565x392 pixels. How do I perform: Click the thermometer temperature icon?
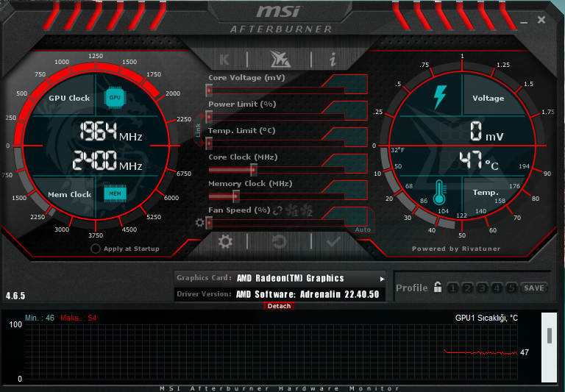pos(440,193)
